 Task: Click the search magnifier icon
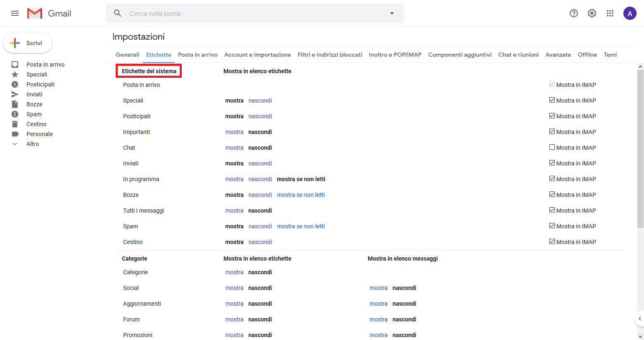(x=118, y=13)
